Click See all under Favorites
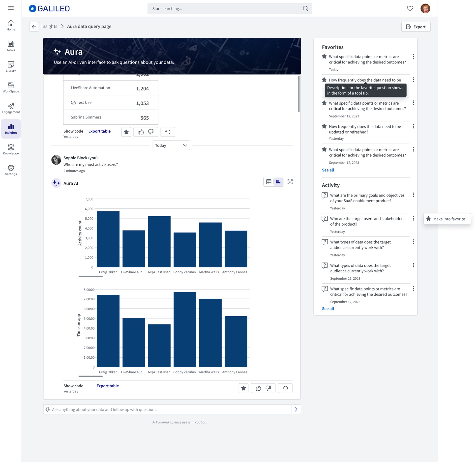 point(328,170)
